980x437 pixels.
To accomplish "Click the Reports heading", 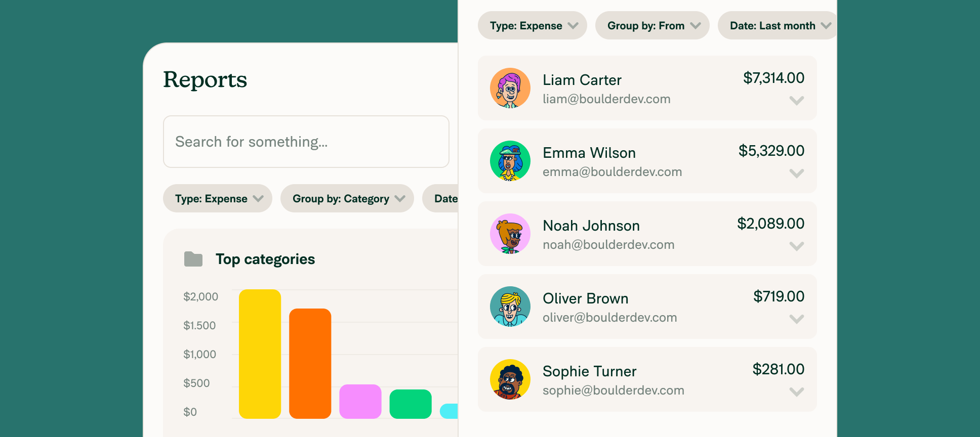I will [x=205, y=80].
